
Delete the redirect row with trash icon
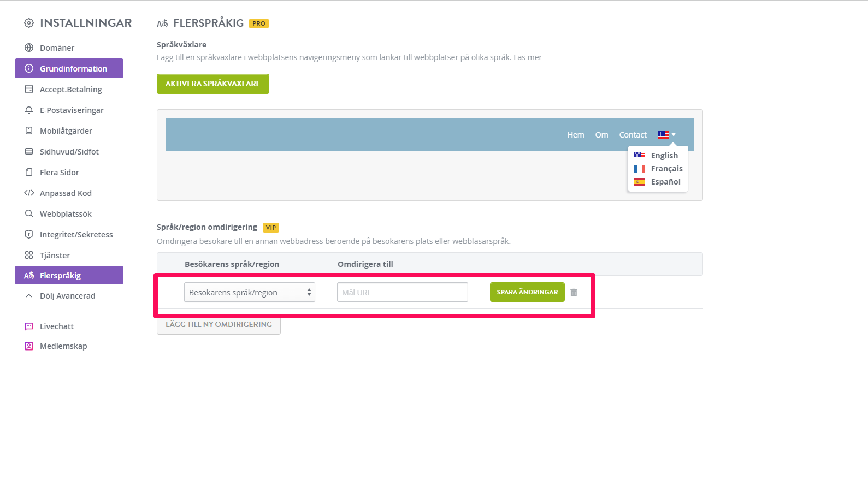[x=574, y=293]
